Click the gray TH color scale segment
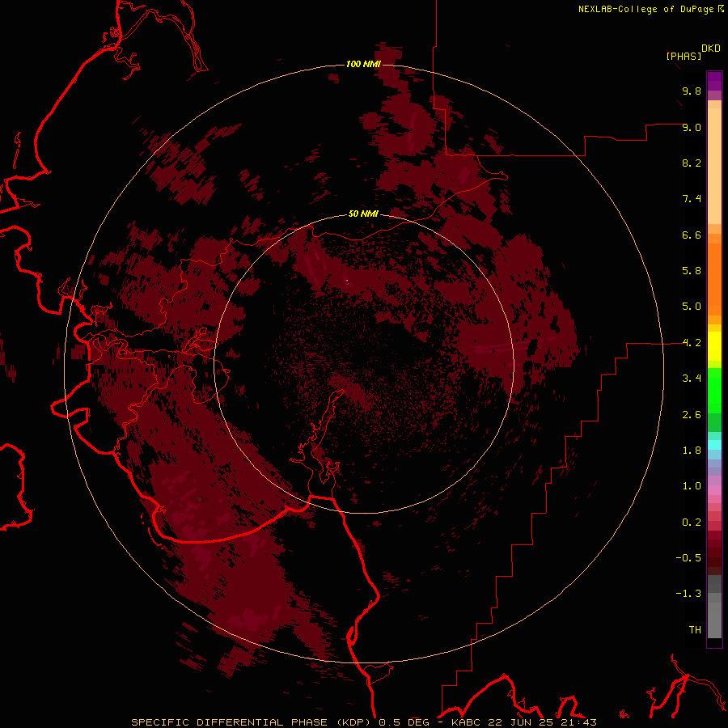Viewport: 728px width, 728px height. click(x=714, y=620)
